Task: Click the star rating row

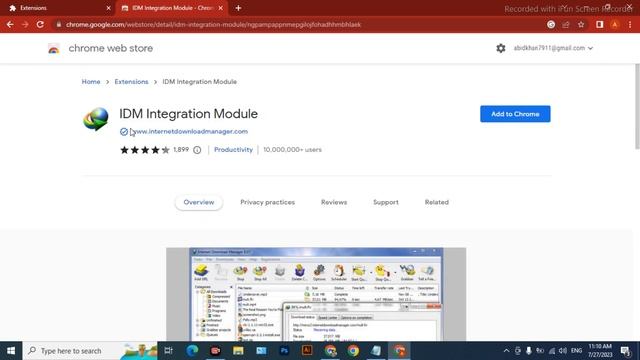Action: [x=145, y=150]
